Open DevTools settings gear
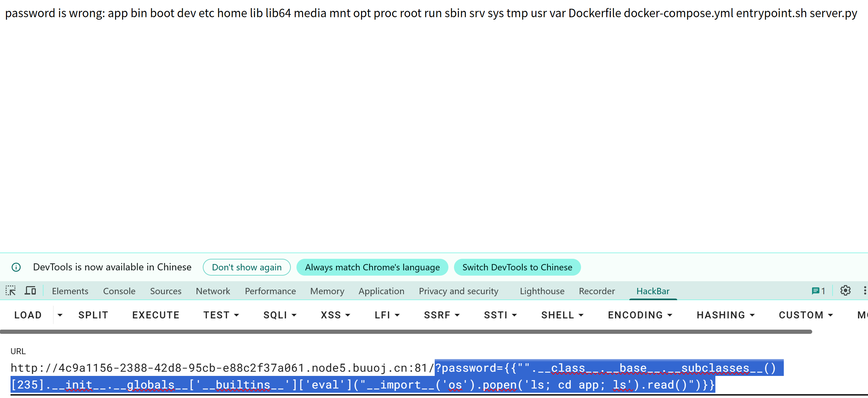Viewport: 868px width, 398px height. pos(845,291)
